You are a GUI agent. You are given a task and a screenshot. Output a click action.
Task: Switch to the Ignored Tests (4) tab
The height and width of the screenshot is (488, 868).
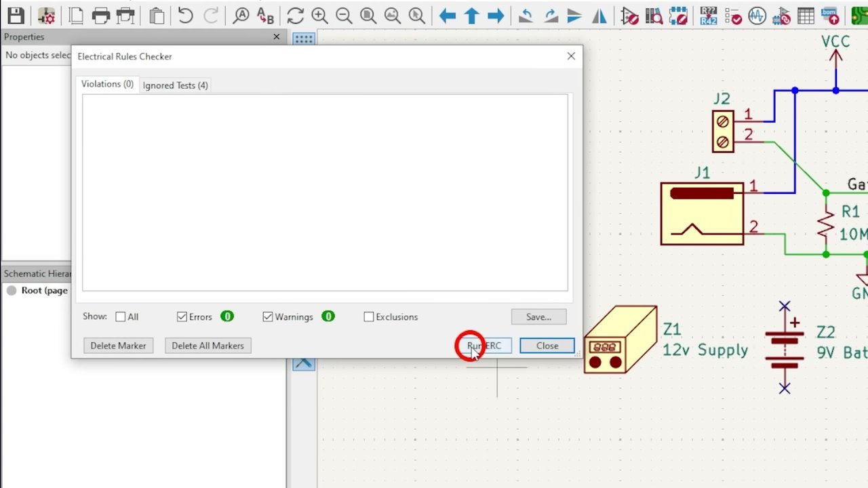click(x=175, y=85)
